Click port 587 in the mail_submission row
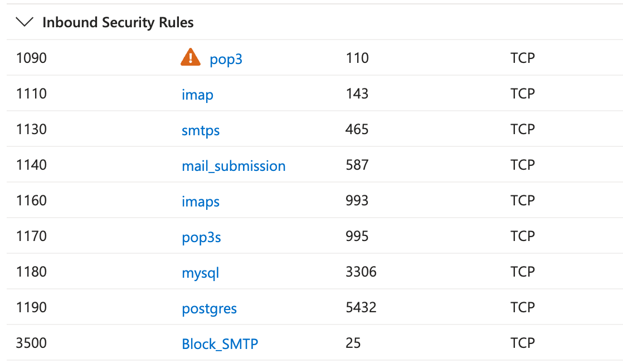 click(x=357, y=165)
